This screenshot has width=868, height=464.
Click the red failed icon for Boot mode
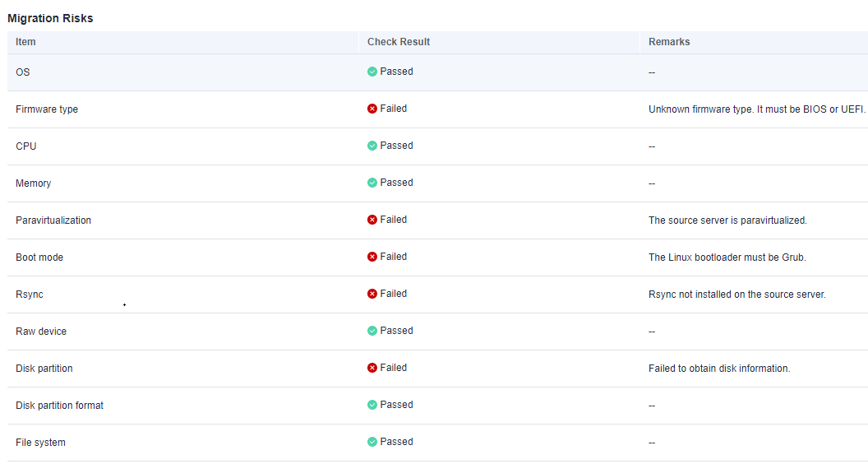point(372,257)
